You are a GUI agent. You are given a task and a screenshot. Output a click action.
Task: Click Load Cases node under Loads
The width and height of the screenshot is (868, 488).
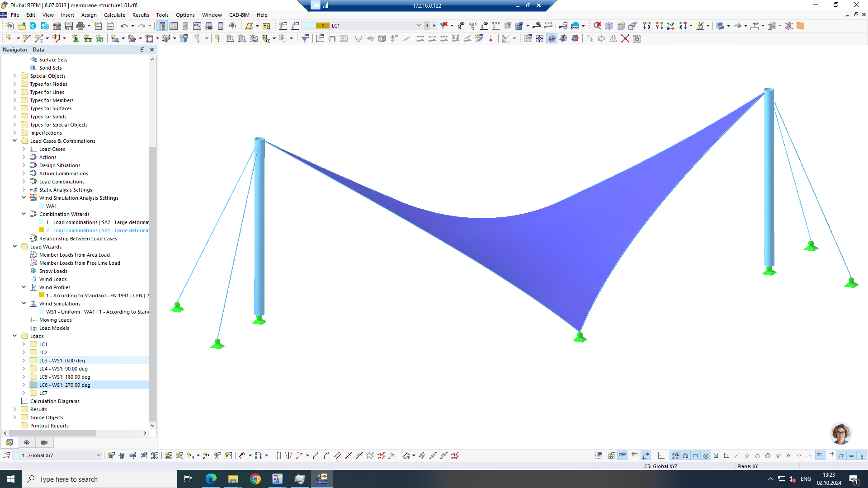(x=52, y=148)
